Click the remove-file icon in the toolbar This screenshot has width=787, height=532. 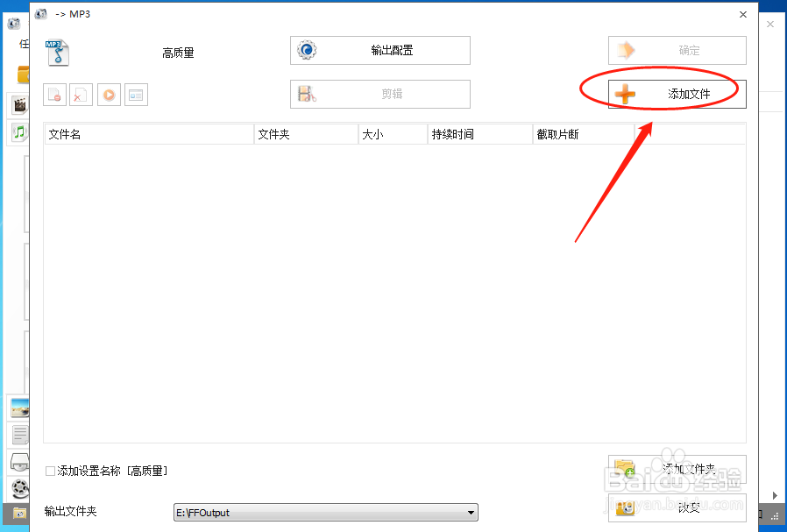(54, 94)
